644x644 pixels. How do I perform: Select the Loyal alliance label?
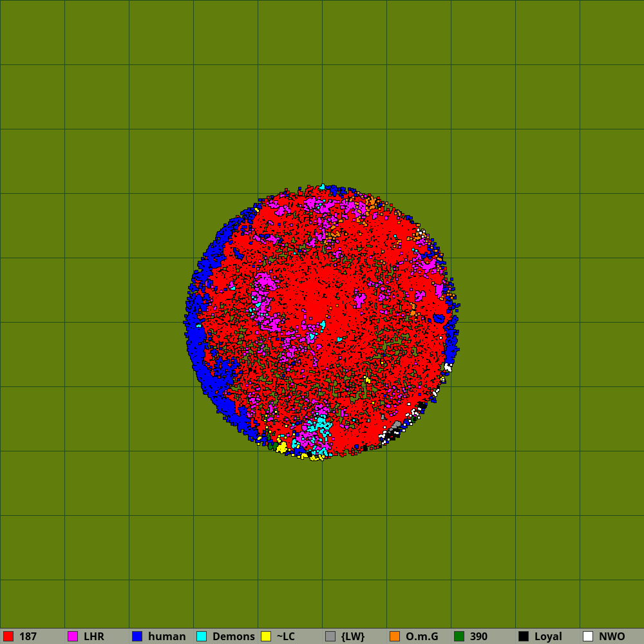point(548,636)
